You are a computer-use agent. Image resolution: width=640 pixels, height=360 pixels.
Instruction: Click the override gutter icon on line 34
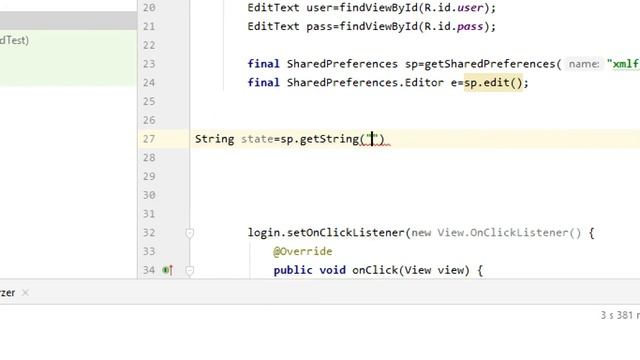[x=168, y=270]
